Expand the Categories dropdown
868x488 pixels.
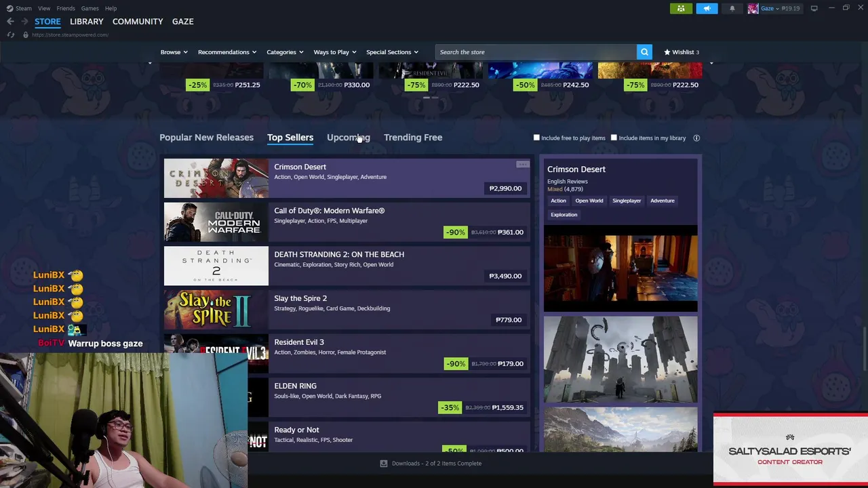click(x=285, y=52)
